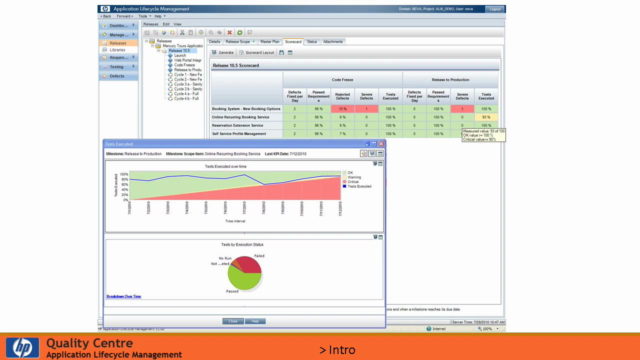
Task: Select Release to Produ milestone in tree
Action: coord(188,70)
